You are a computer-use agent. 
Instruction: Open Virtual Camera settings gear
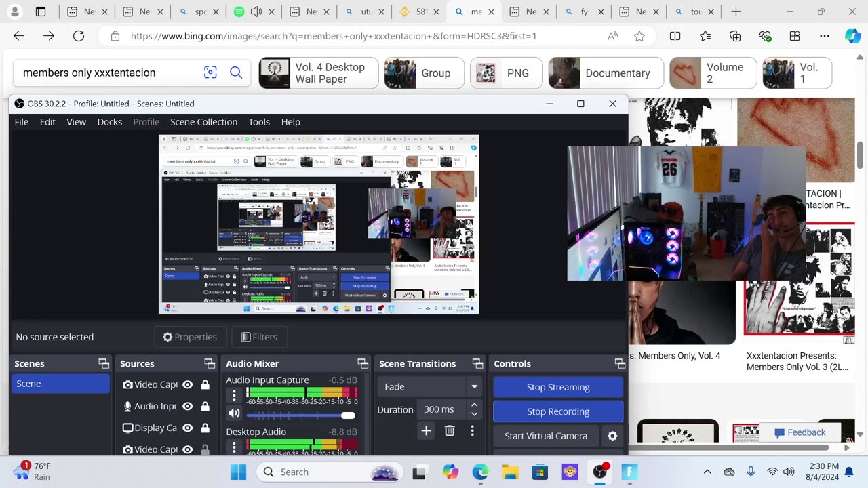(x=612, y=436)
